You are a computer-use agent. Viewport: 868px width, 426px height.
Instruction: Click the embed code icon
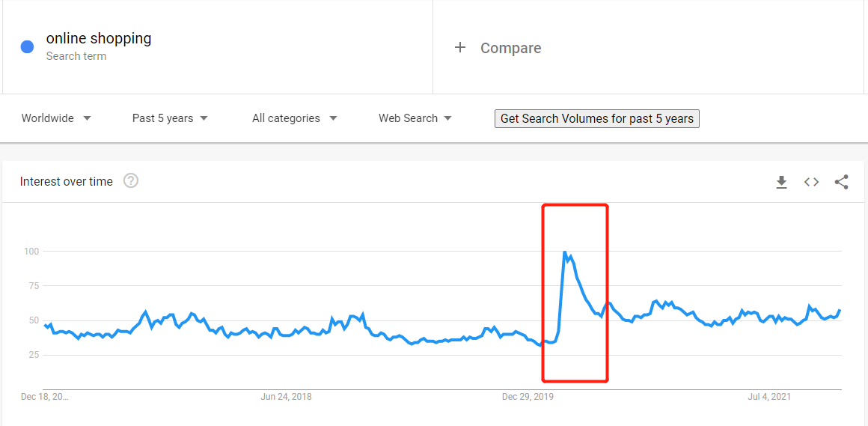coord(811,182)
